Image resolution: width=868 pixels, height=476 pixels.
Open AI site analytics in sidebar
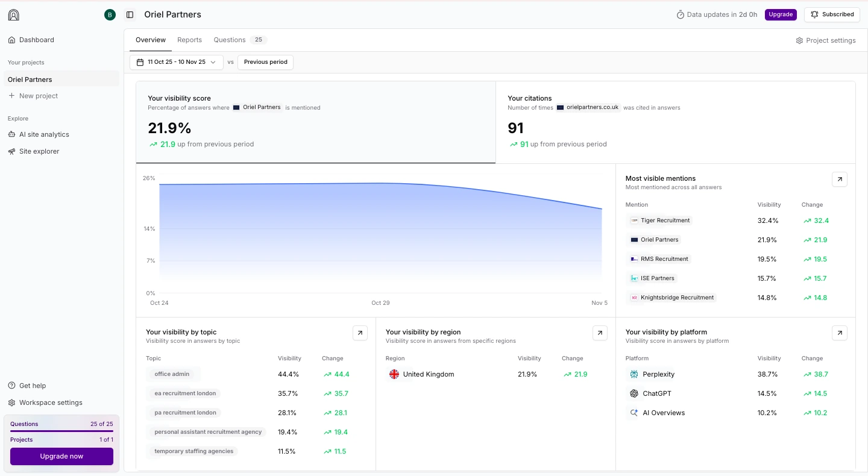(44, 134)
